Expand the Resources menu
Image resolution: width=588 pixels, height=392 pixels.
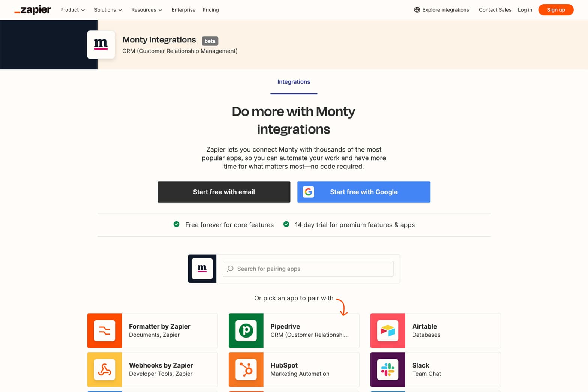[x=147, y=10]
